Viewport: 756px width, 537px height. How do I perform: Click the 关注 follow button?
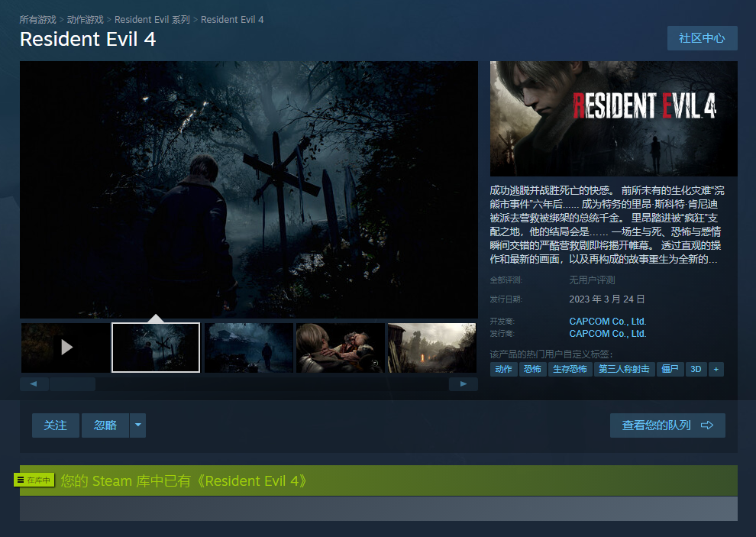(x=56, y=425)
